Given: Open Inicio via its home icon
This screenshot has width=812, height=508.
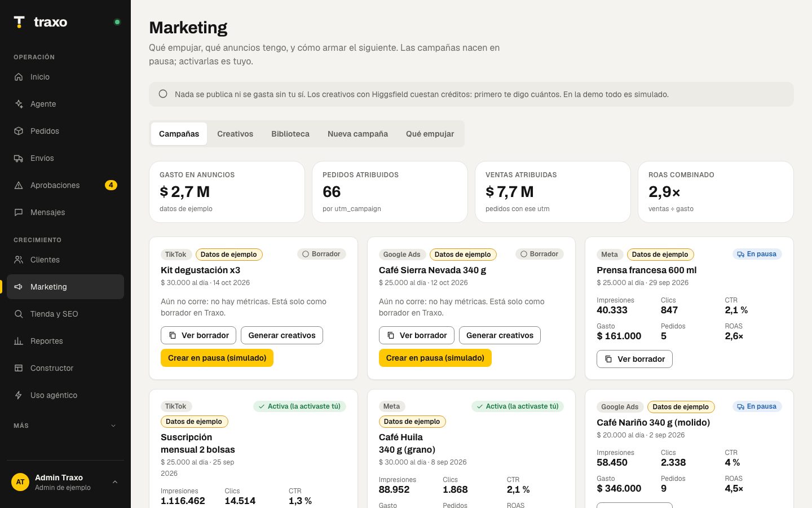Looking at the screenshot, I should pos(19,77).
